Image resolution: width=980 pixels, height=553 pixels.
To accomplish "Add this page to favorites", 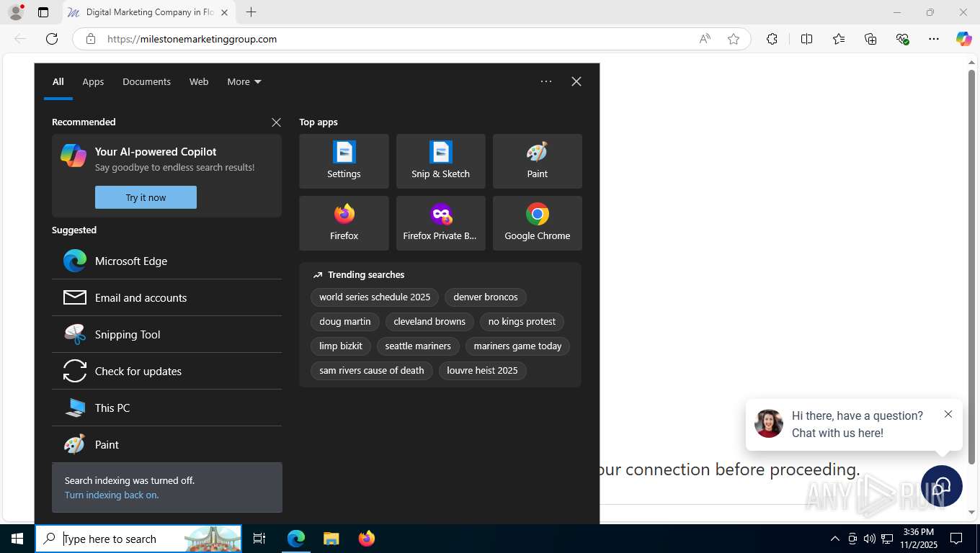I will point(734,39).
